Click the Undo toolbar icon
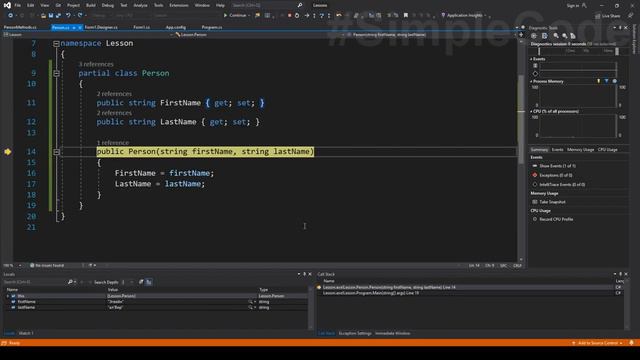Screen dimensions: 640x360 (68, 16)
